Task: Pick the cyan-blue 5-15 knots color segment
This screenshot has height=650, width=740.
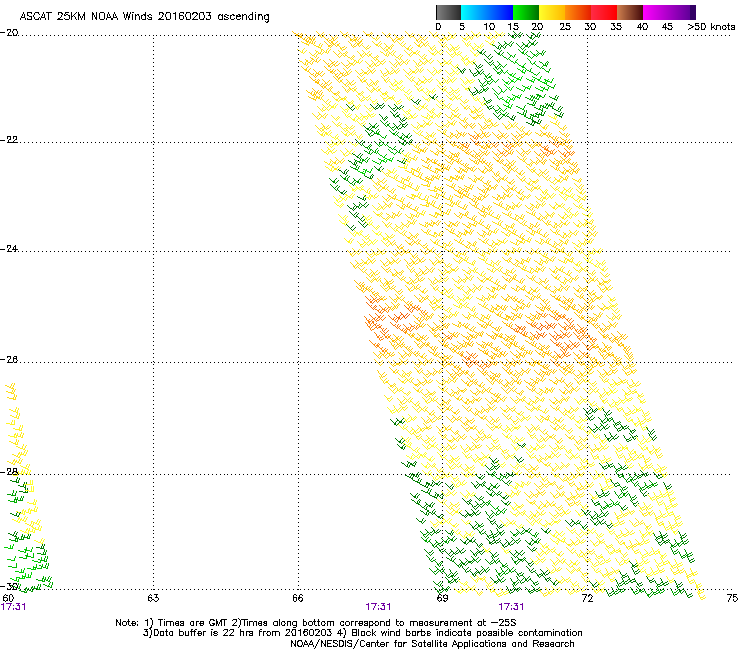Action: click(487, 12)
